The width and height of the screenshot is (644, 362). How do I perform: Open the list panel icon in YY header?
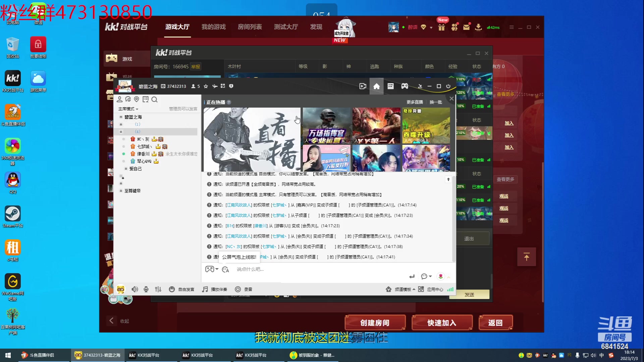391,86
